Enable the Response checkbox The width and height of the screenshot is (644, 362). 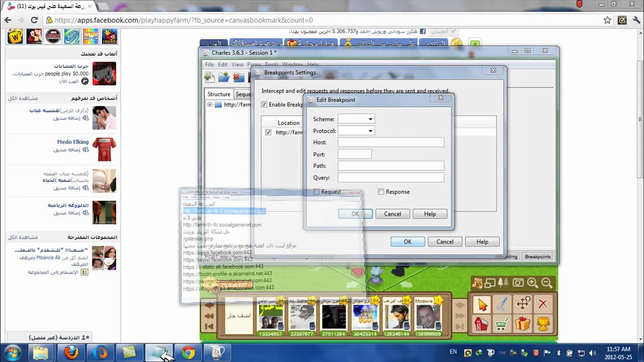pos(381,192)
